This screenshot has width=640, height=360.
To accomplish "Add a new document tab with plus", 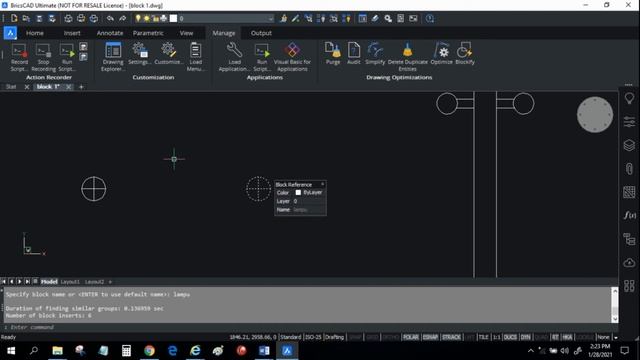I will click(81, 87).
